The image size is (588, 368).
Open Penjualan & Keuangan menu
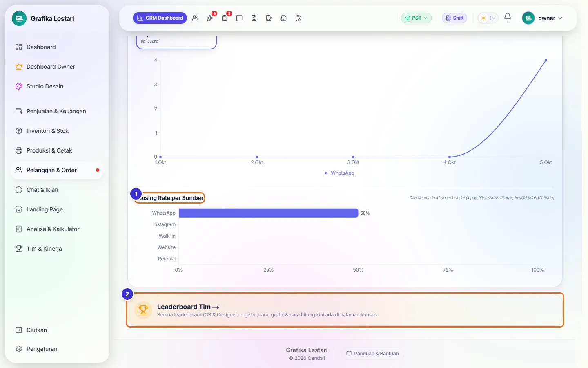click(x=57, y=111)
